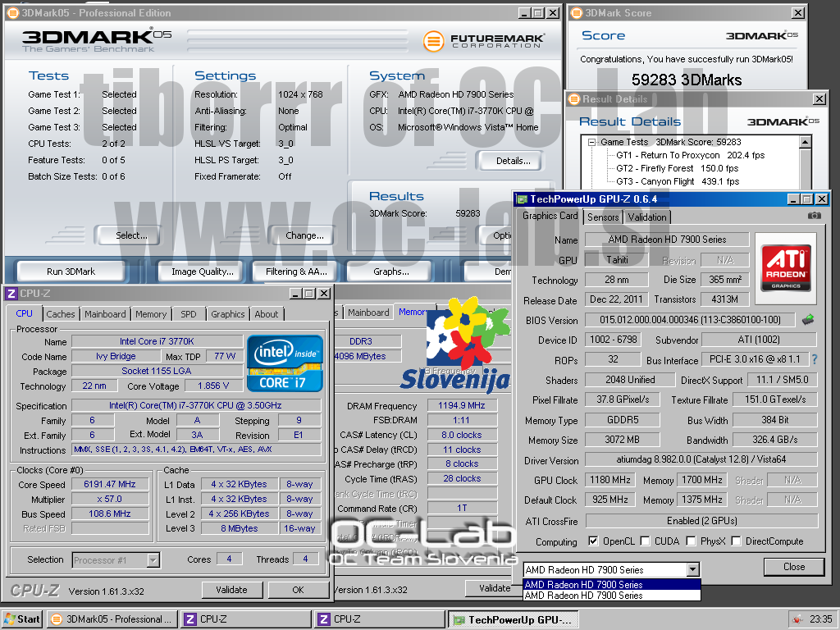Click the Validate button in front CPU-Z

[x=232, y=590]
